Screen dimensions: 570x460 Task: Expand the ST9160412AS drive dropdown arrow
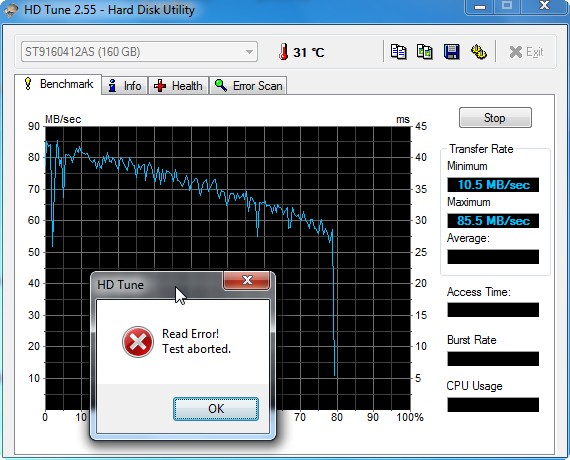point(249,52)
